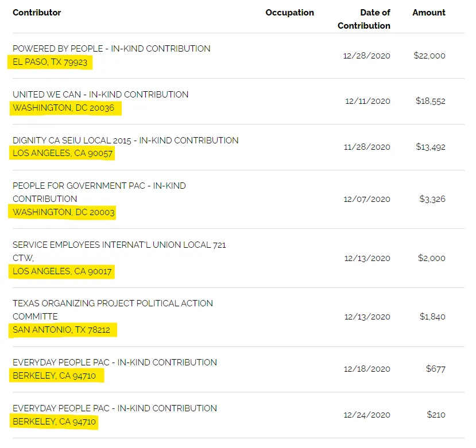476x448 pixels.
Task: Click the $677 contribution amount
Action: [435, 369]
